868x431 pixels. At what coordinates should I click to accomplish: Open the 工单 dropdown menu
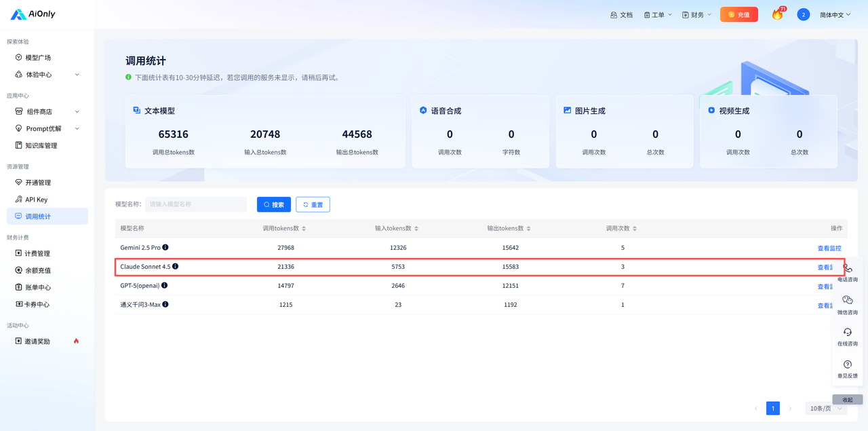658,14
